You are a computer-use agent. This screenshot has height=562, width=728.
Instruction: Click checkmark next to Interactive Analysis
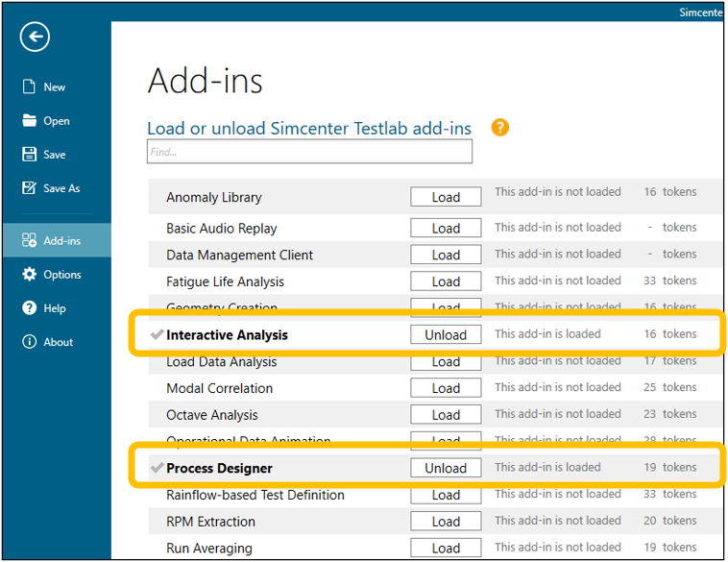(157, 334)
